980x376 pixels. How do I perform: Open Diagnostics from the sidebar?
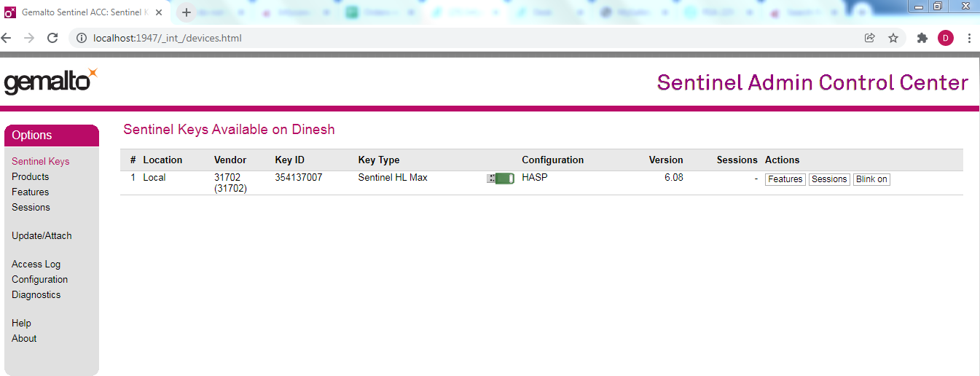(36, 294)
